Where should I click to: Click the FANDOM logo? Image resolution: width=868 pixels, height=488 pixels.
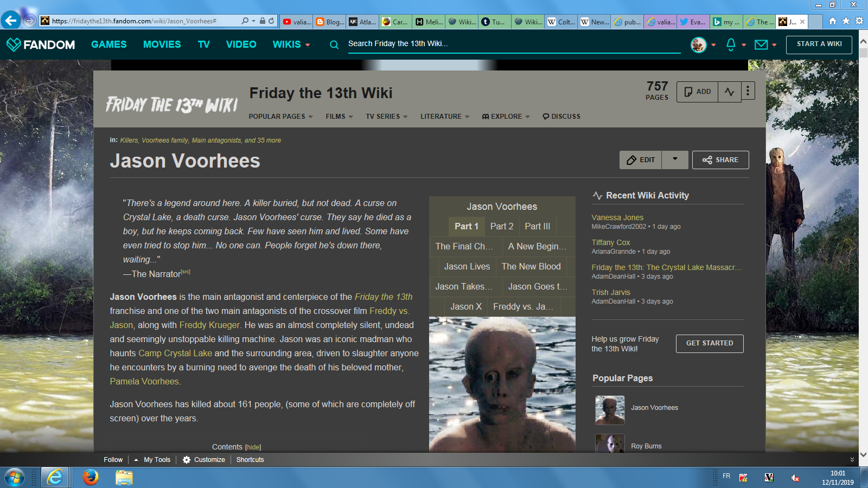(41, 44)
